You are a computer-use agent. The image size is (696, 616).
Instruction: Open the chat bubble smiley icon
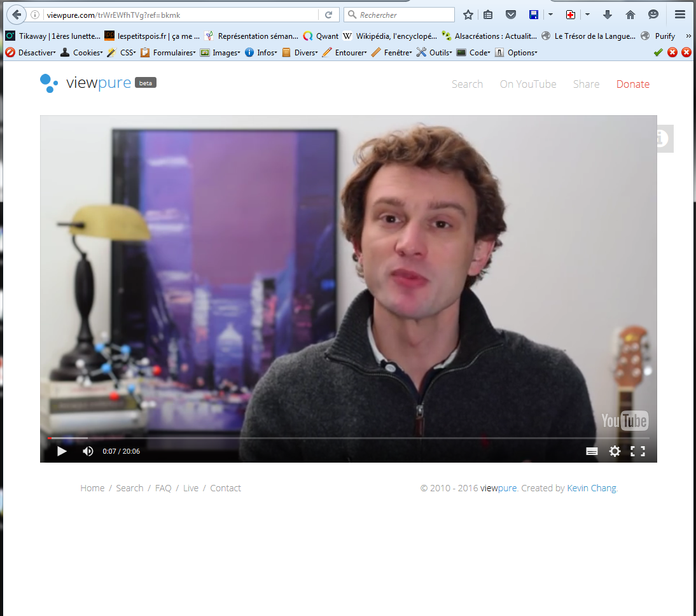(x=653, y=15)
